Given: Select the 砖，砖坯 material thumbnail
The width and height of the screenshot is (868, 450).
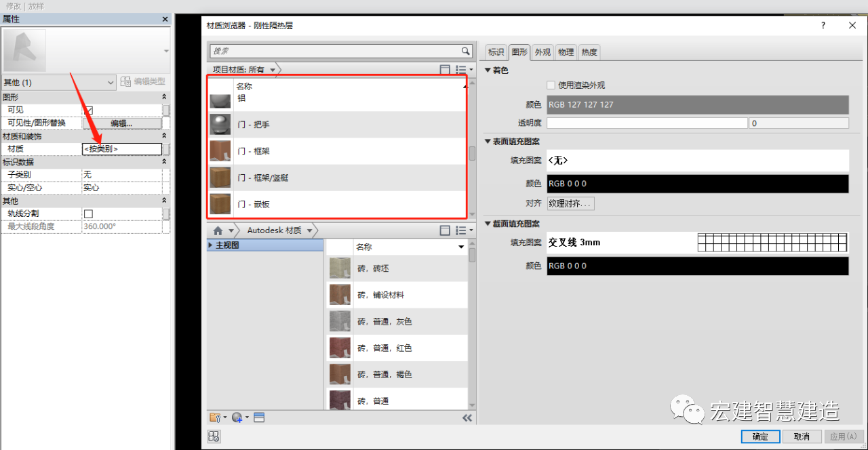Looking at the screenshot, I should click(339, 268).
